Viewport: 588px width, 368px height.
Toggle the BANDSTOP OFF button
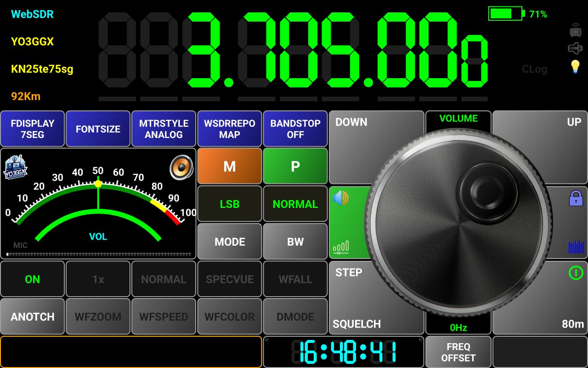point(295,129)
